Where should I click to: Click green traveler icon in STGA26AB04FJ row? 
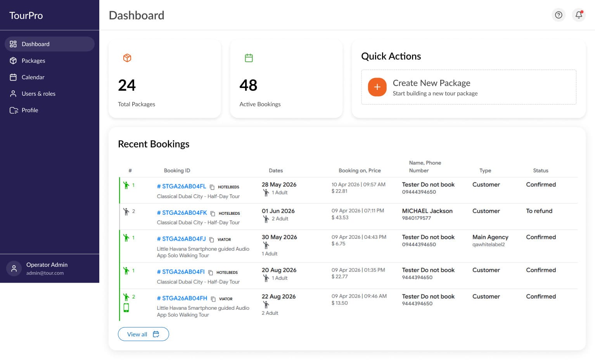(126, 238)
